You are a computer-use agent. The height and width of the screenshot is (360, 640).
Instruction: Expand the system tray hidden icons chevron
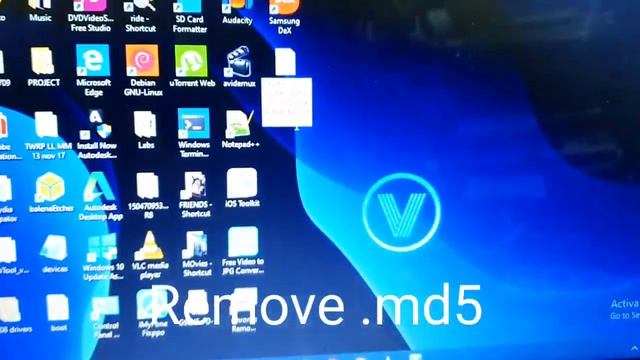(634, 349)
